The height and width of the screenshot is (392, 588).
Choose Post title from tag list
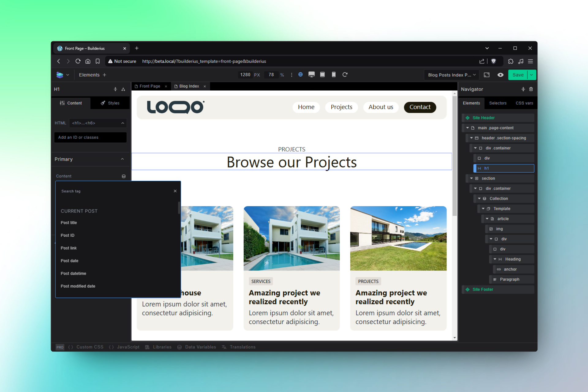(x=69, y=223)
